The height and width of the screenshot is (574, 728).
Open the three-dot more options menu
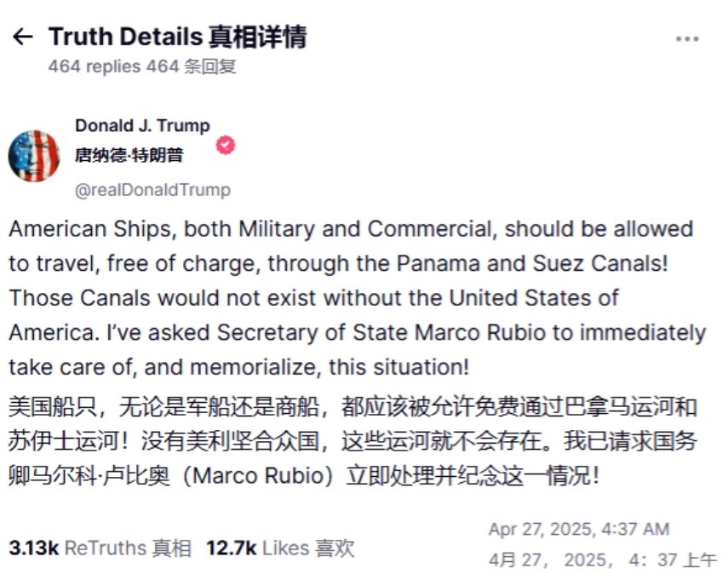coord(687,39)
